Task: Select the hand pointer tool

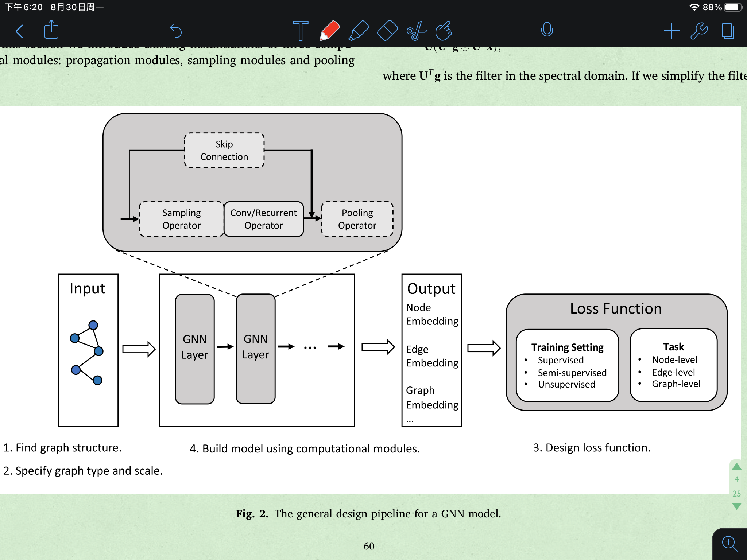Action: tap(444, 31)
